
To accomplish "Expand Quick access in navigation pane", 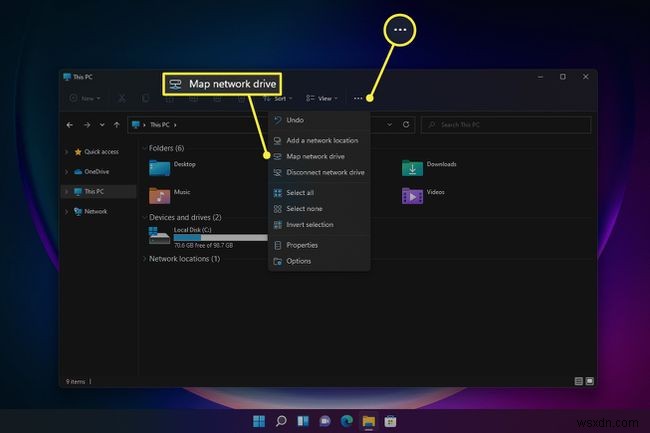I will click(x=67, y=152).
